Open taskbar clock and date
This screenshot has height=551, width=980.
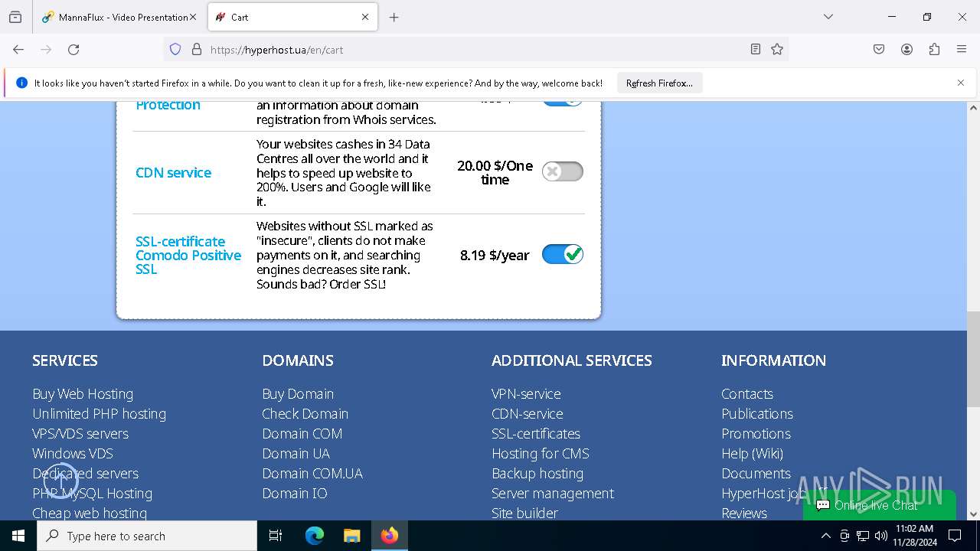pyautogui.click(x=914, y=536)
